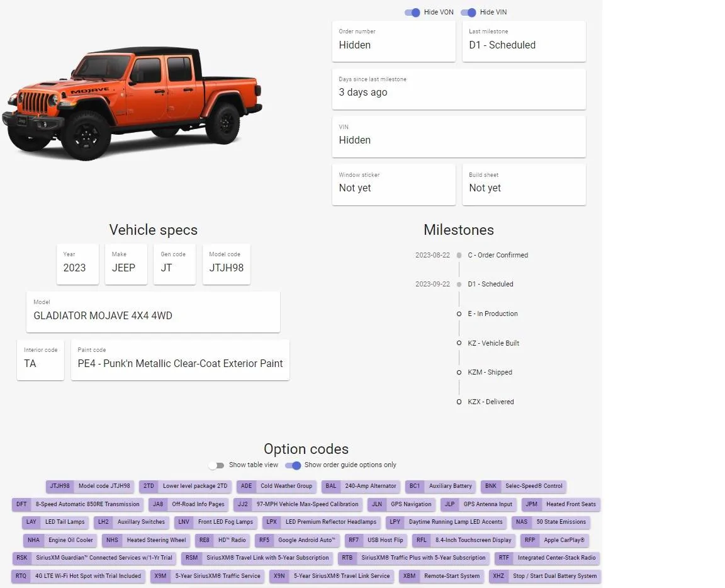Click the LPY Daytime Running Lamp chip
The width and height of the screenshot is (725, 588).
click(x=446, y=522)
